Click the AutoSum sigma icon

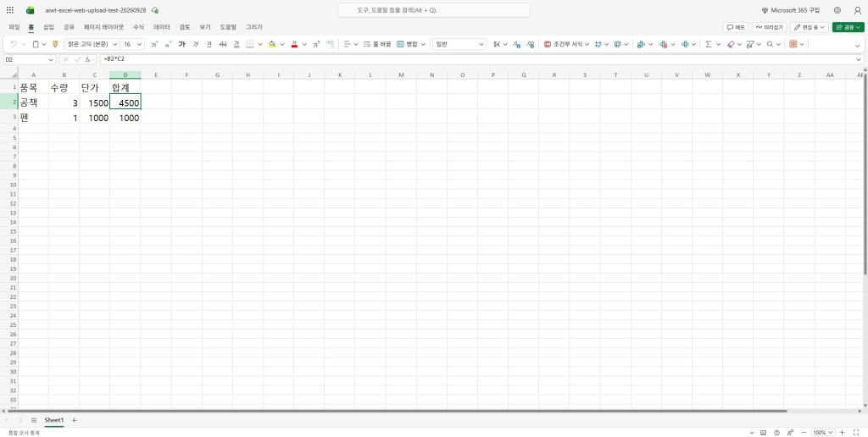tap(708, 44)
